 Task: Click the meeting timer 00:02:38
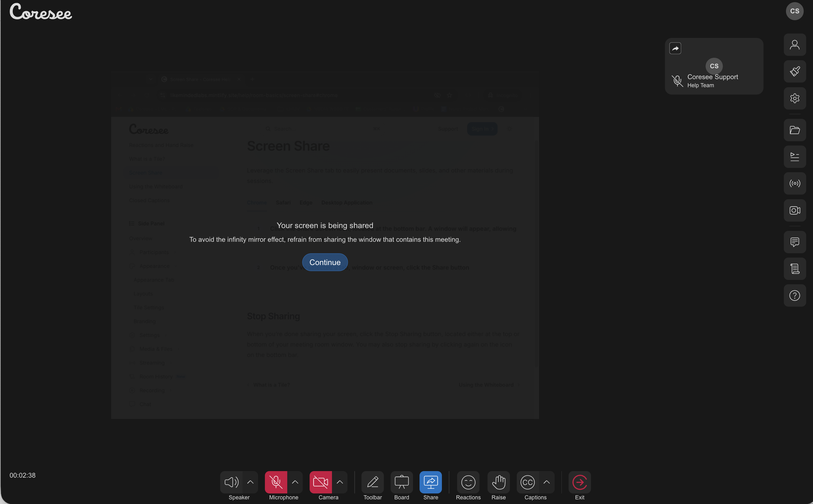[22, 475]
